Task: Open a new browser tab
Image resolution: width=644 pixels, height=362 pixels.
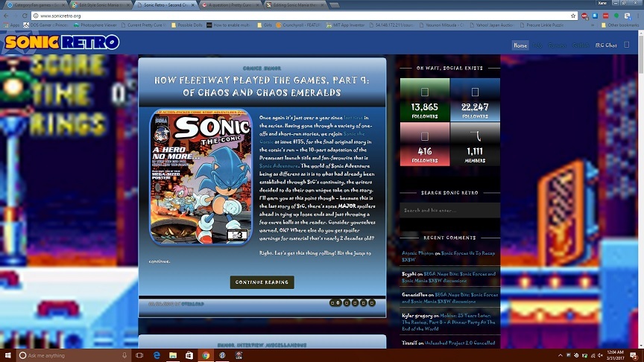Action: [335, 5]
